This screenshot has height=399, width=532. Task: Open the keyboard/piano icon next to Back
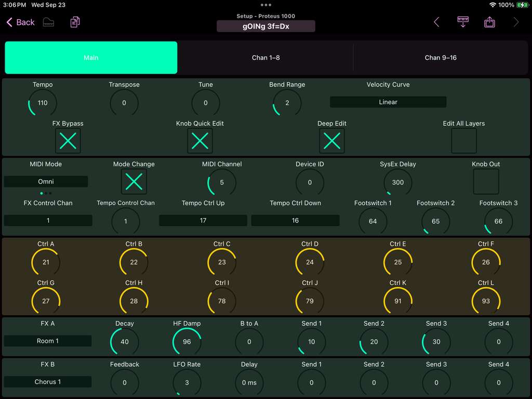point(48,22)
